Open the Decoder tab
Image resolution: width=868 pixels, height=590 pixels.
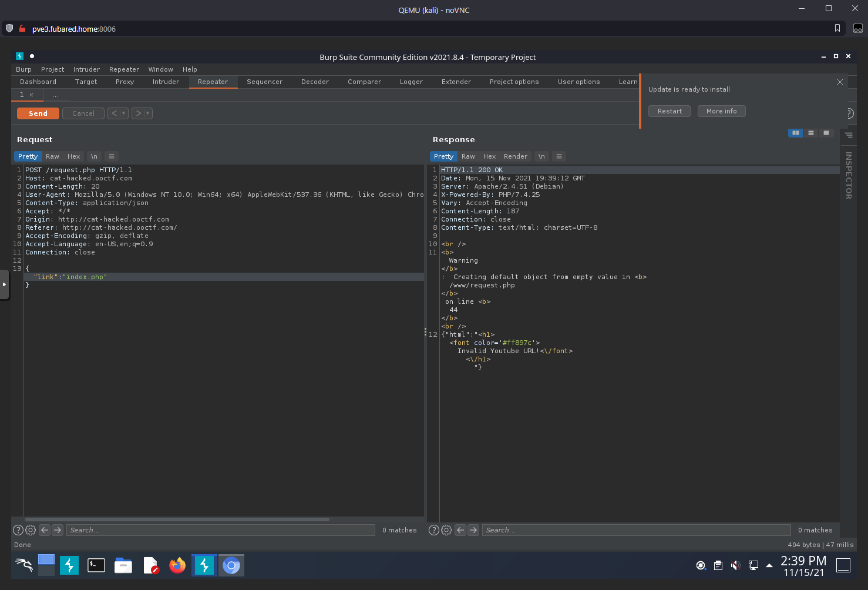tap(315, 82)
